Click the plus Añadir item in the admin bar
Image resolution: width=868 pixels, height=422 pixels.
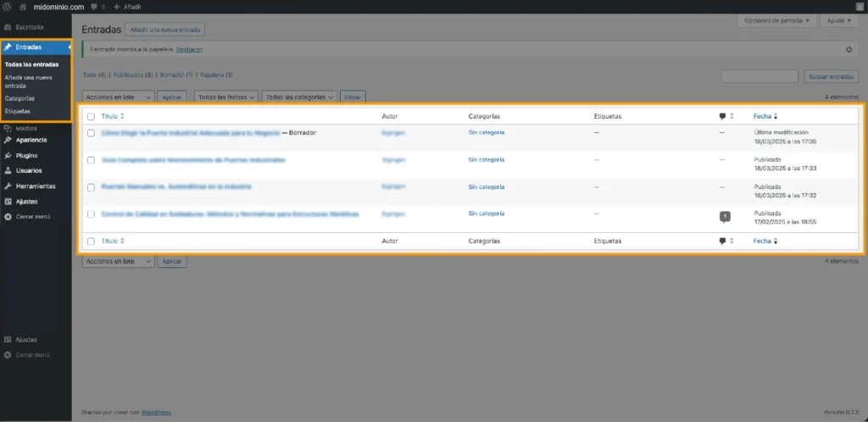127,7
